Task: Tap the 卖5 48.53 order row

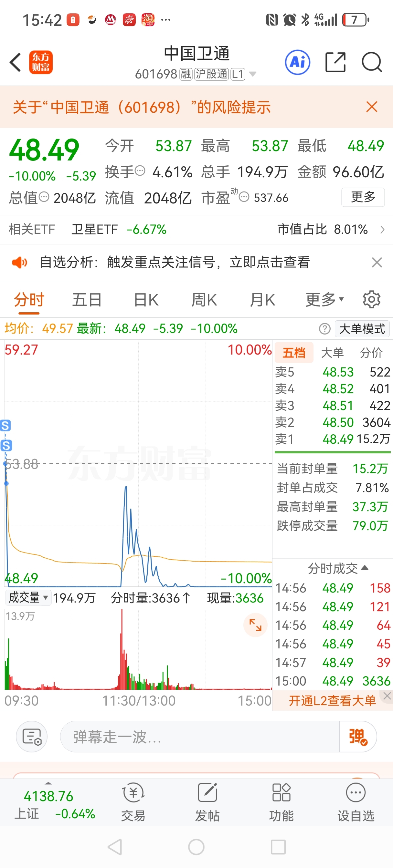Action: pos(333,372)
